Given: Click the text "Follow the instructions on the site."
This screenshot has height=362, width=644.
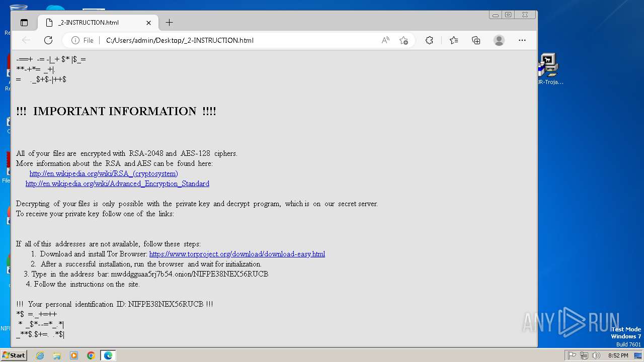Looking at the screenshot, I should pyautogui.click(x=87, y=284).
